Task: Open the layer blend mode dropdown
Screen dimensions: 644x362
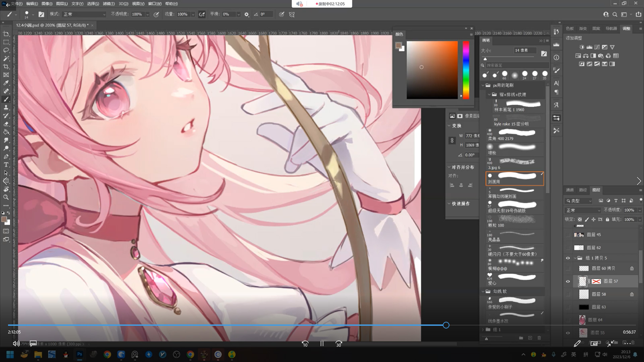Action: 583,210
